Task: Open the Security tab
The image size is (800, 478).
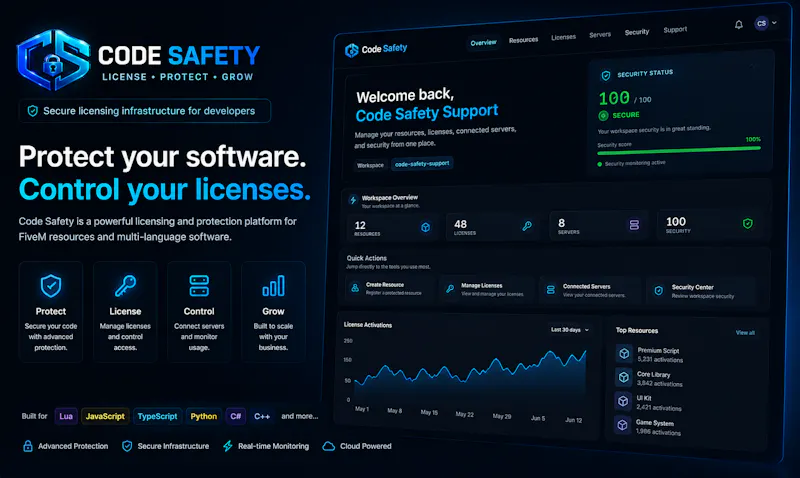Action: (637, 32)
